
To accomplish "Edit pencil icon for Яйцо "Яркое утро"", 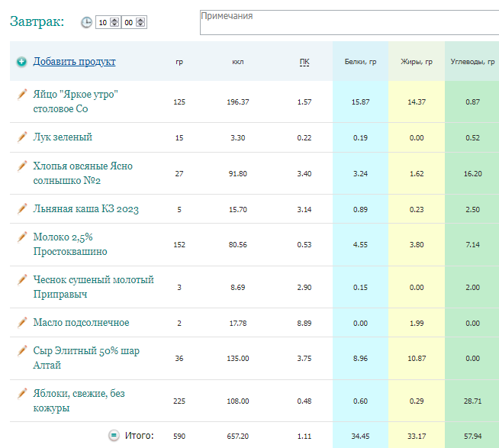I will [x=22, y=94].
